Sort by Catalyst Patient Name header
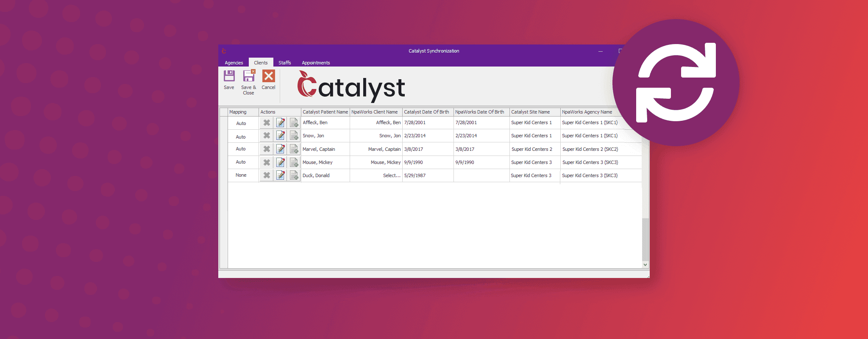This screenshot has height=339, width=868. 325,112
